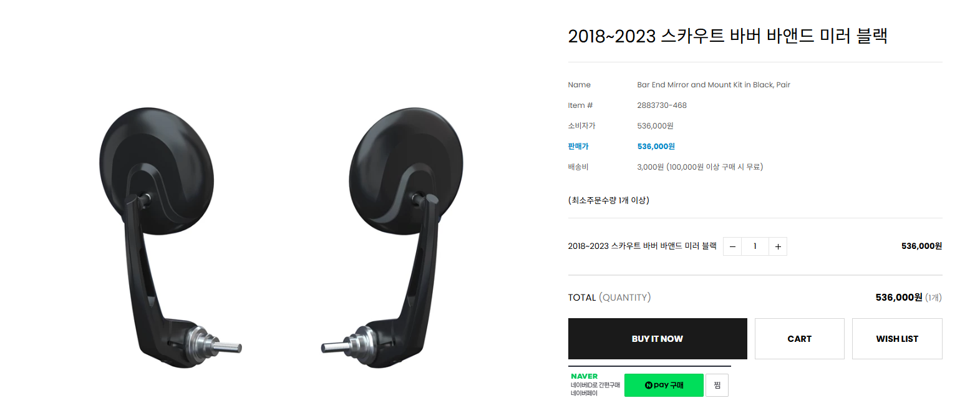This screenshot has width=980, height=403.
Task: Click the blue 판매가 price 536,000원
Action: coord(656,147)
